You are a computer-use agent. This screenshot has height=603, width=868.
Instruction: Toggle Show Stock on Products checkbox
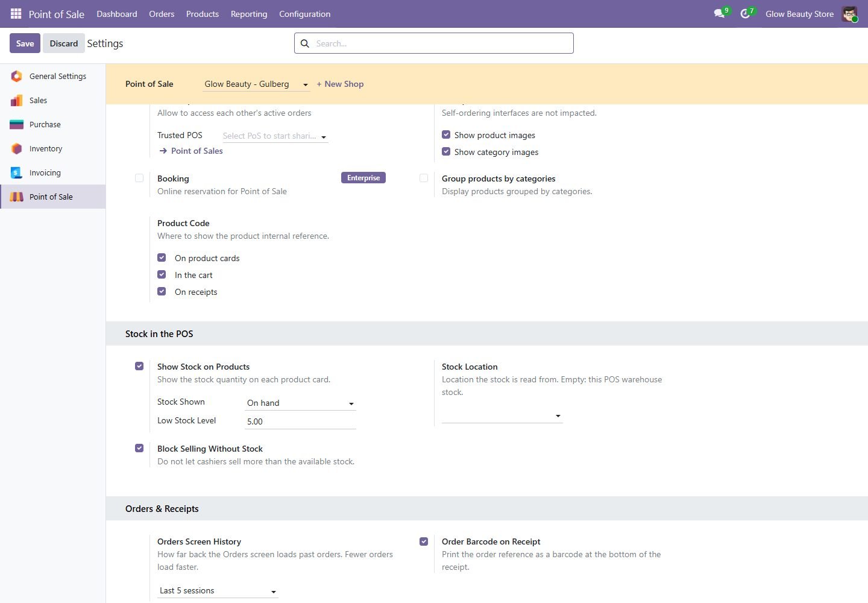(139, 366)
